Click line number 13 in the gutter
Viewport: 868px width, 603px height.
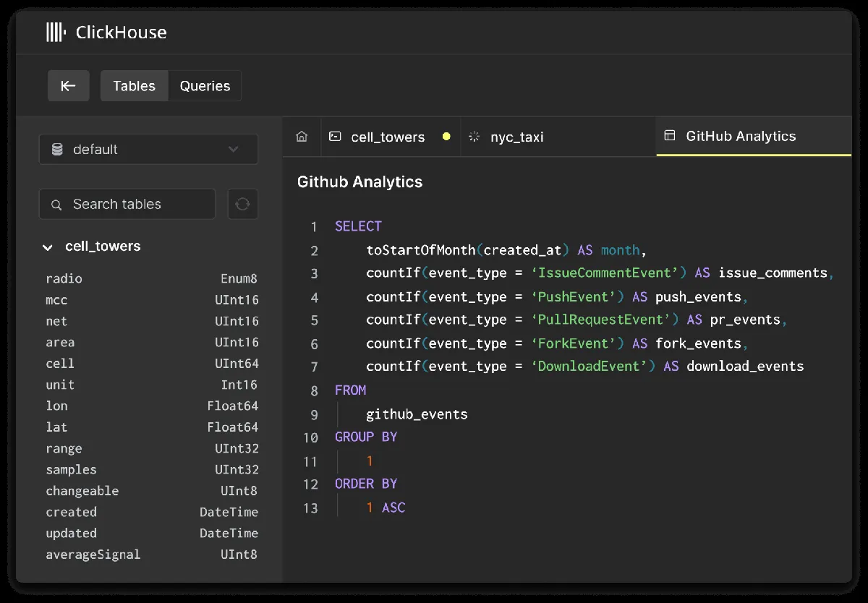[x=310, y=508]
